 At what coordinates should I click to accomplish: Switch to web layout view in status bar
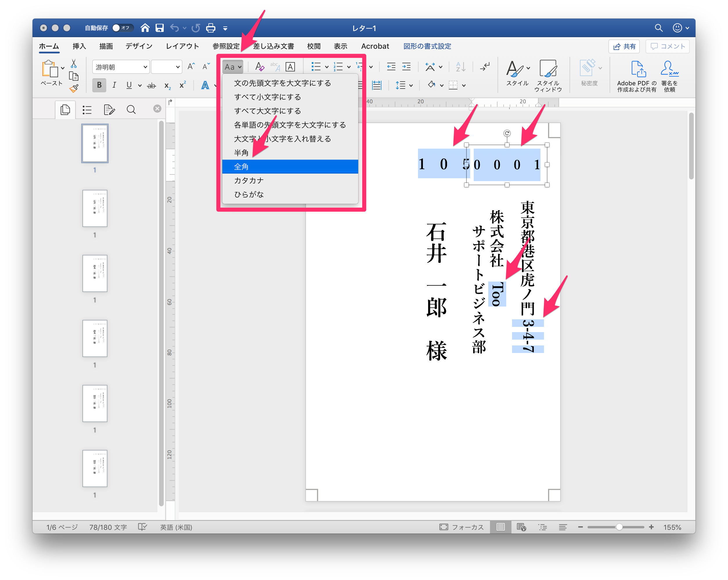[x=521, y=527]
